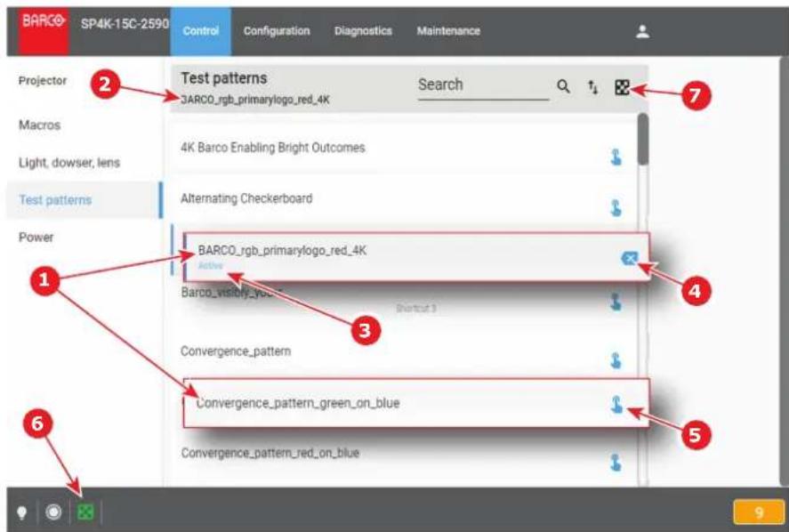The width and height of the screenshot is (789, 532).
Task: Switch to the Configuration tab
Action: point(277,31)
